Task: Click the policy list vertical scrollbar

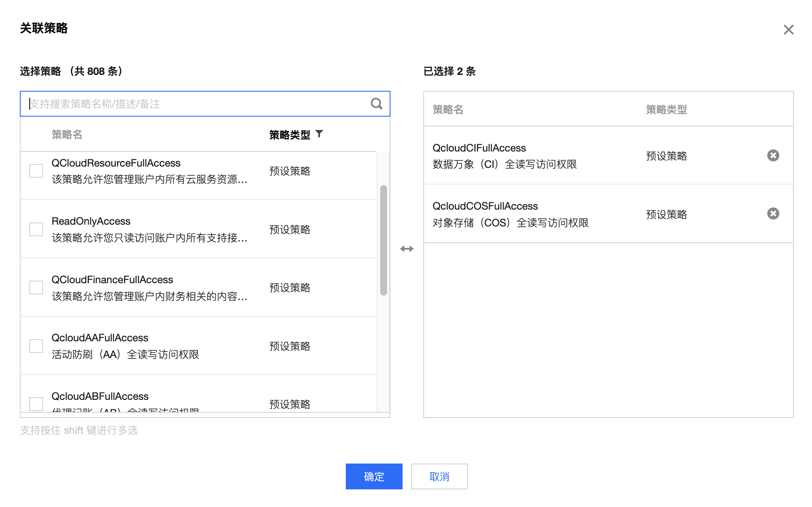Action: click(x=383, y=240)
